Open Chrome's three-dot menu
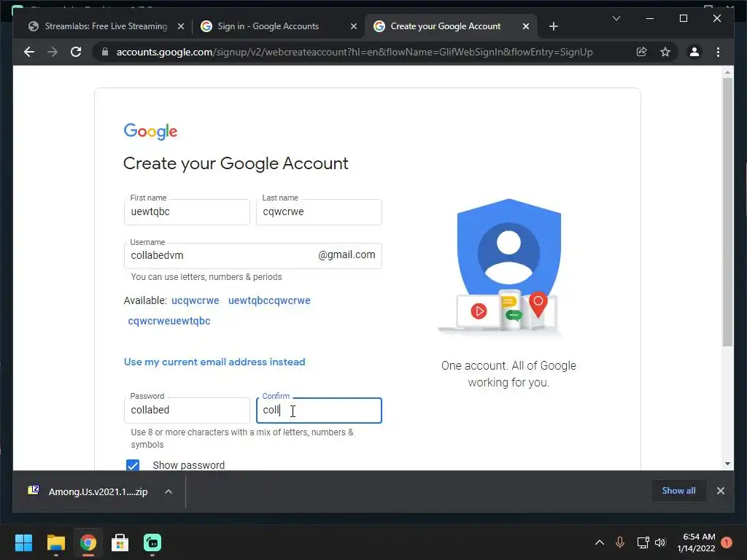 (718, 52)
